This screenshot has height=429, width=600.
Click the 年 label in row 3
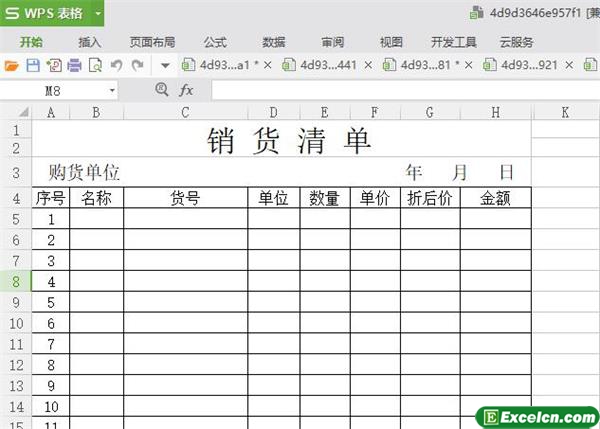tap(414, 173)
